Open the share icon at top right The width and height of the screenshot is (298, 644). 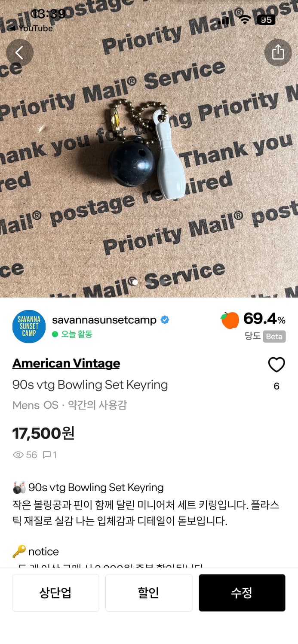[278, 52]
